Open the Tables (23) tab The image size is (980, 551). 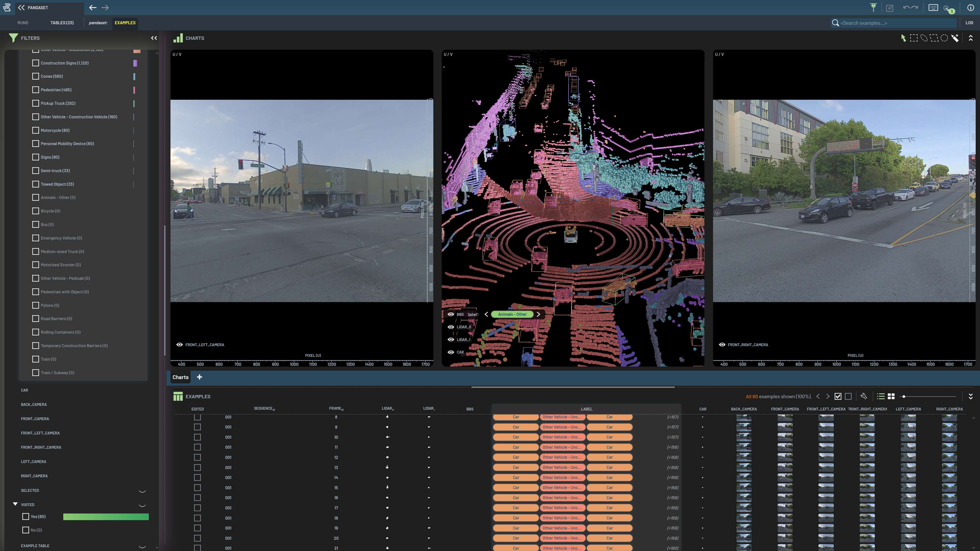[x=62, y=23]
